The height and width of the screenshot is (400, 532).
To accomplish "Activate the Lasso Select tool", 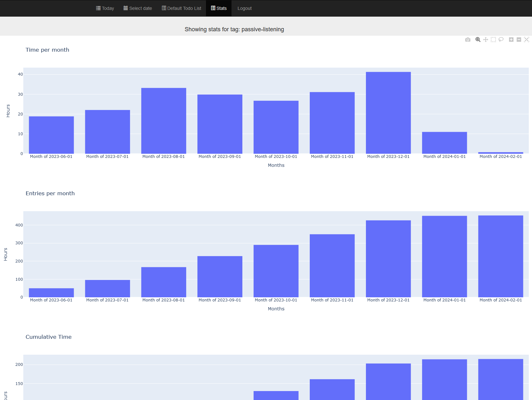I will click(501, 40).
